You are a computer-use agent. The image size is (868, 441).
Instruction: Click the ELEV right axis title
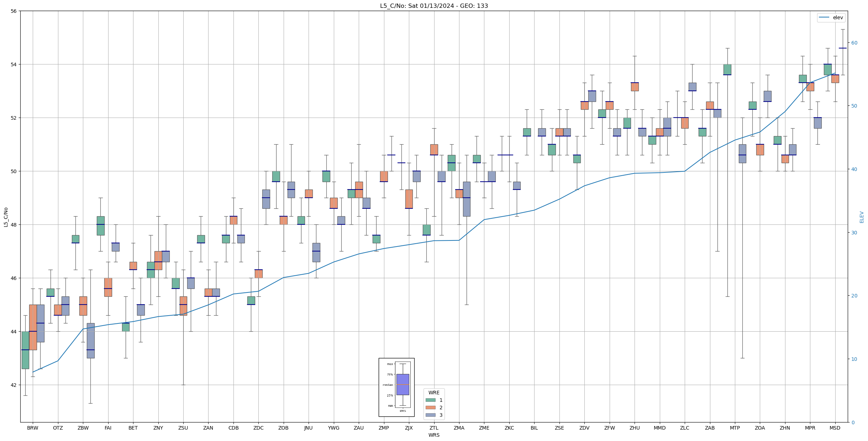coord(862,217)
